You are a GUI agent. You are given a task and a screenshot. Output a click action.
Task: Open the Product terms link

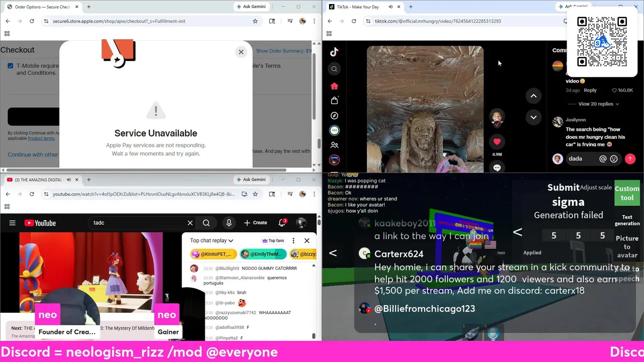click(41, 138)
